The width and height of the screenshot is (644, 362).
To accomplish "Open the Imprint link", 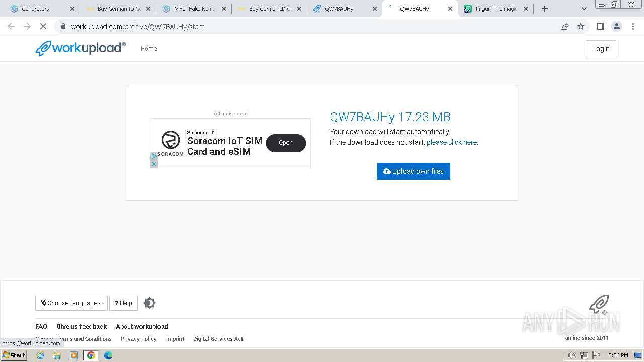I will pyautogui.click(x=175, y=339).
